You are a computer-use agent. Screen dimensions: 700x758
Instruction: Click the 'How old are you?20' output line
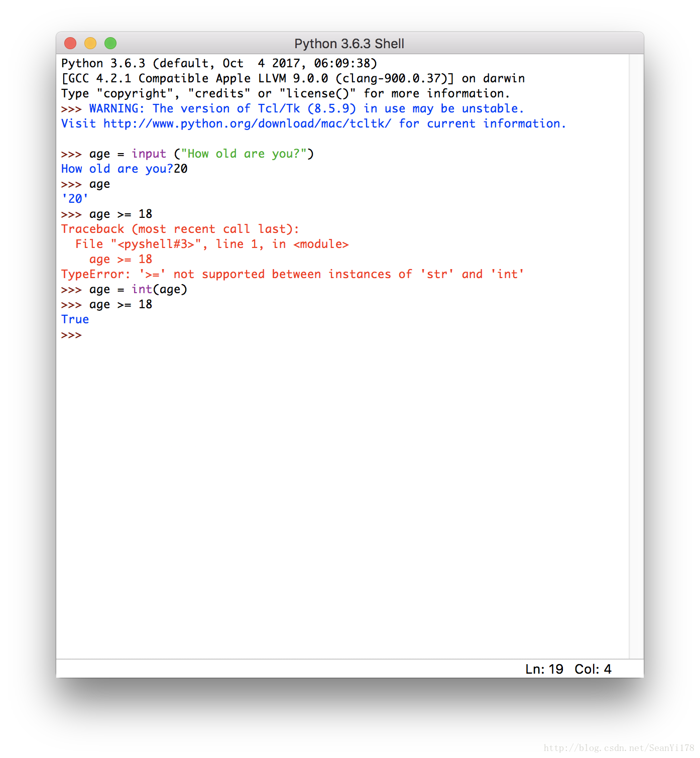coord(124,169)
